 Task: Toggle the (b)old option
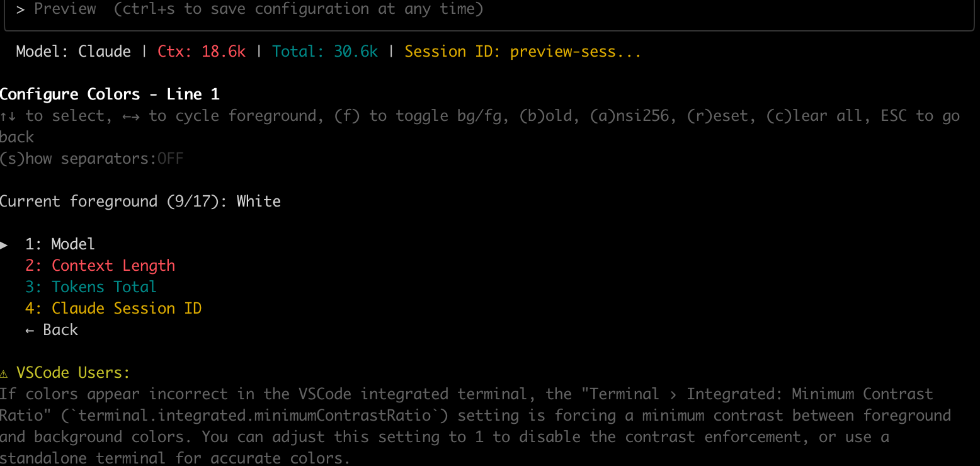tap(546, 116)
